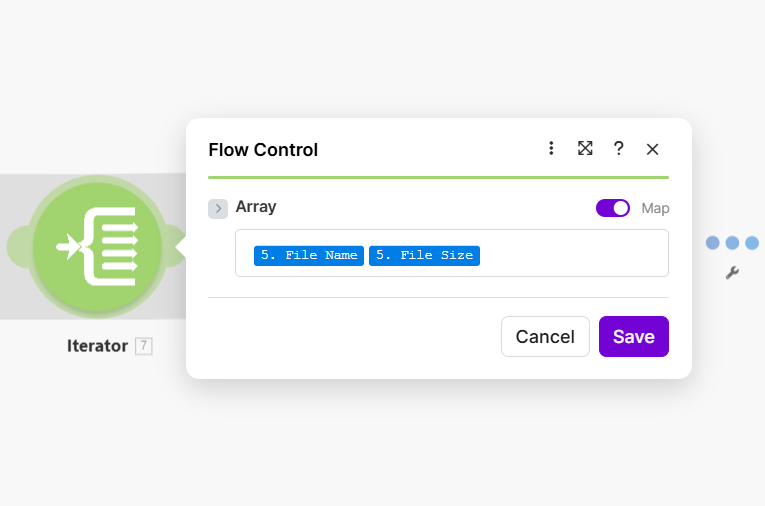Click the module number 7 badge
765x506 pixels.
coord(144,346)
